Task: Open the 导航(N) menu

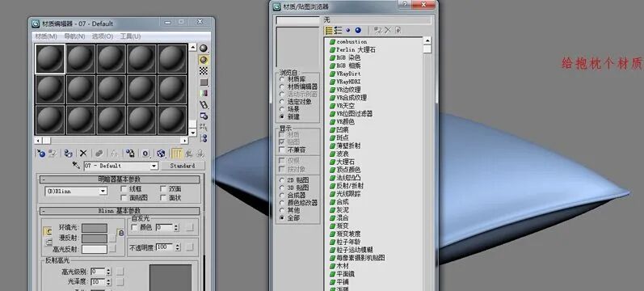Action: pos(74,36)
